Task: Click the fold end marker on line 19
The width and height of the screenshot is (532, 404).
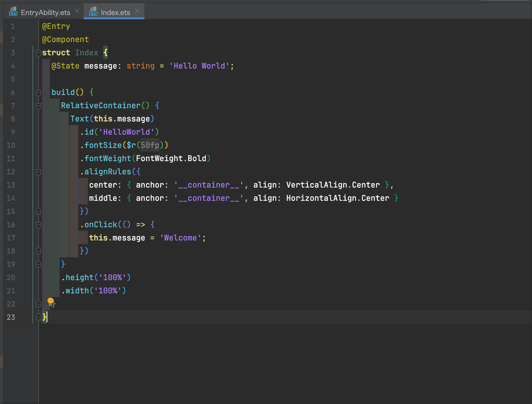Action: point(39,264)
